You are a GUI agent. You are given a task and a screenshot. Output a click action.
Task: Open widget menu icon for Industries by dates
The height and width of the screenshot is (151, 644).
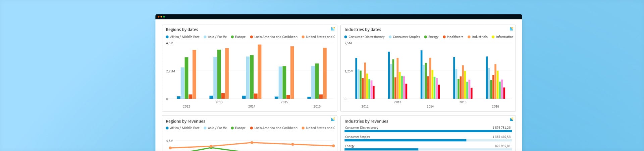511,29
